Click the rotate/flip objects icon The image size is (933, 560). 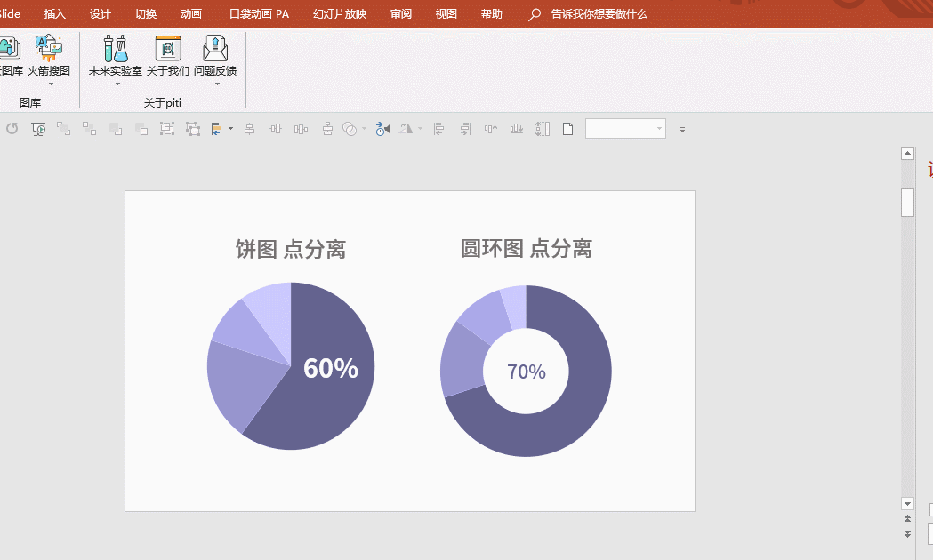pyautogui.click(x=406, y=128)
